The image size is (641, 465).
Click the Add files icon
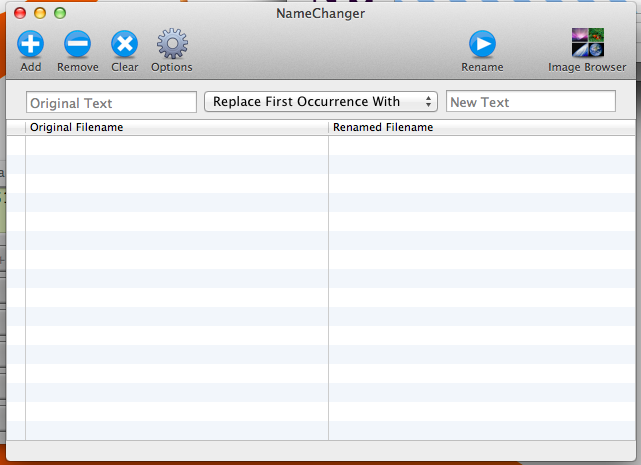[x=30, y=44]
